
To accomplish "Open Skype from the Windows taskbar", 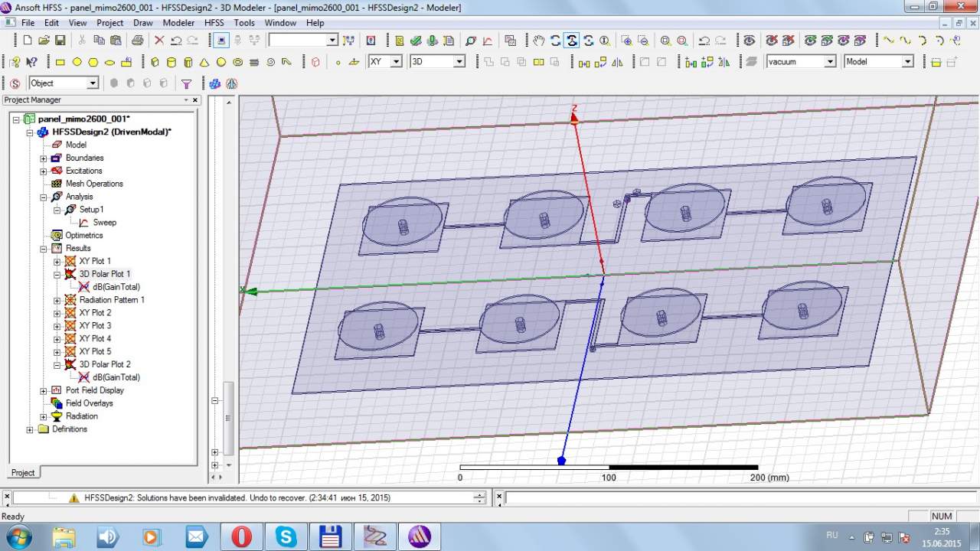I will pos(286,536).
